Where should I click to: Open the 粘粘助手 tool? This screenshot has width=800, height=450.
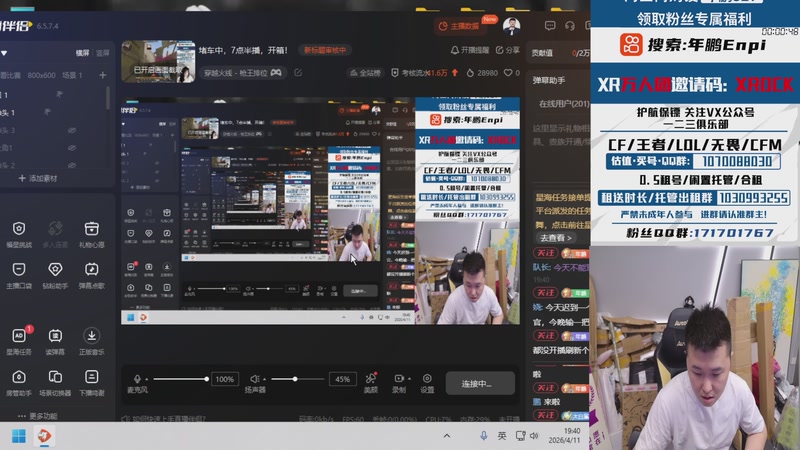(x=55, y=276)
